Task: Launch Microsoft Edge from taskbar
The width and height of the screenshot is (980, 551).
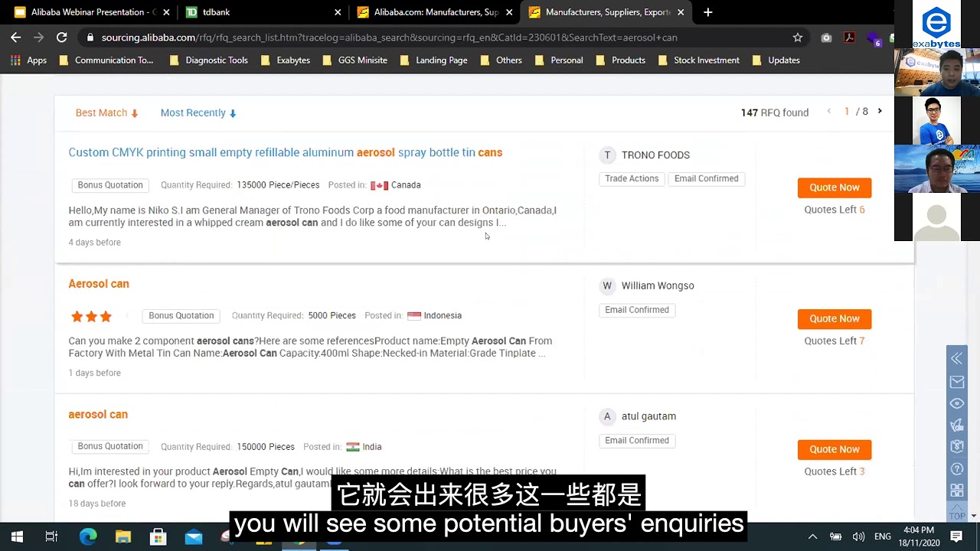Action: click(x=88, y=536)
